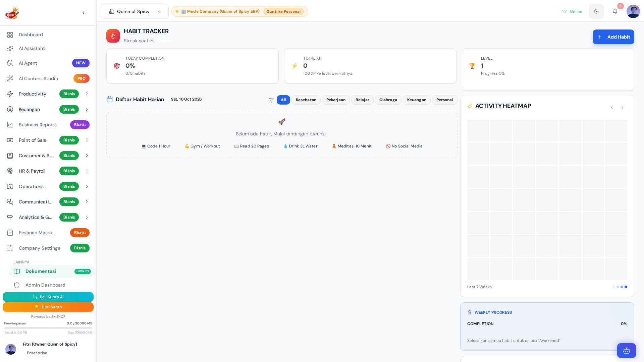The image size is (644, 362).
Task: Click the Quinn of Spicy logo
Action: pyautogui.click(x=12, y=13)
